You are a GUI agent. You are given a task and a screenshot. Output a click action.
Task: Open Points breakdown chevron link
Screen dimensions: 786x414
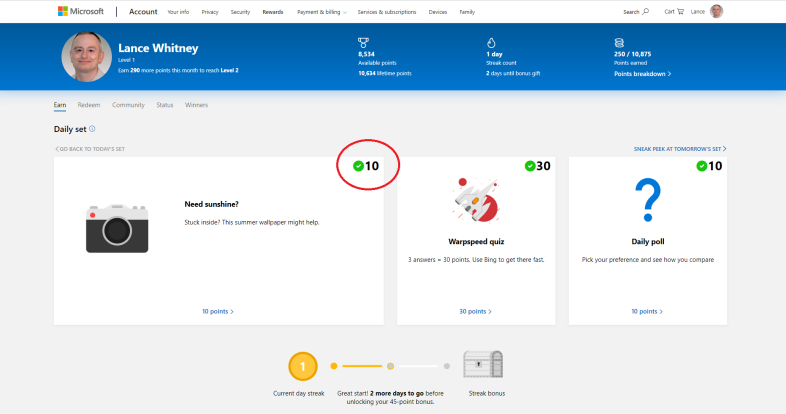tap(643, 74)
